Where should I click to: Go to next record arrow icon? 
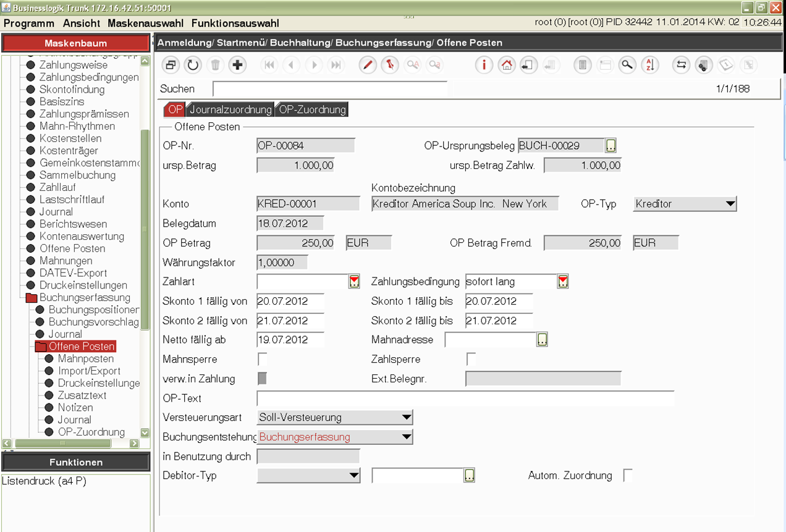(314, 65)
